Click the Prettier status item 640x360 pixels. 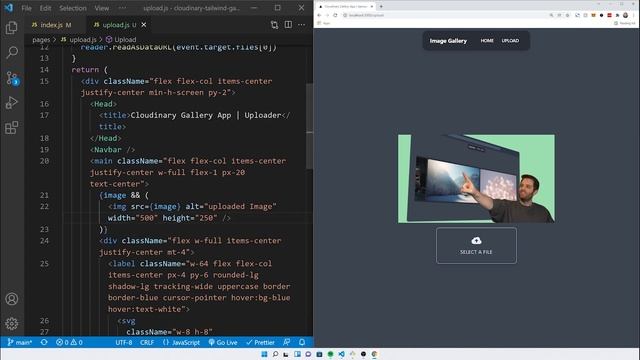[x=260, y=342]
